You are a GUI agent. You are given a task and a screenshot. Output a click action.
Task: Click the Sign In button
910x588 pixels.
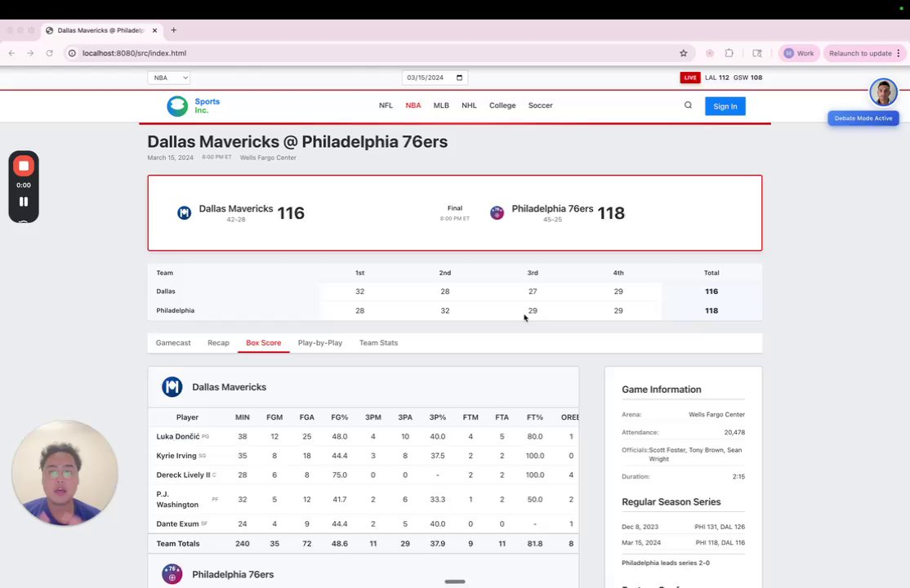(x=725, y=106)
